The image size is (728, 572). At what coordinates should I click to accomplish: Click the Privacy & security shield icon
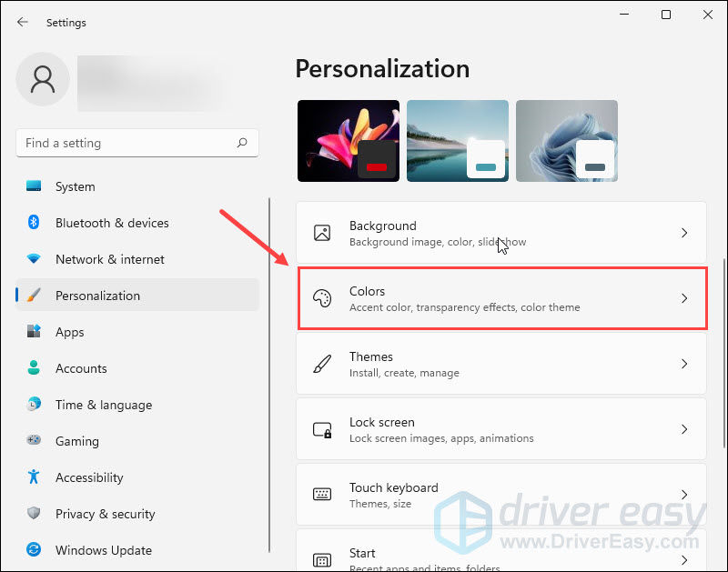[x=31, y=514]
